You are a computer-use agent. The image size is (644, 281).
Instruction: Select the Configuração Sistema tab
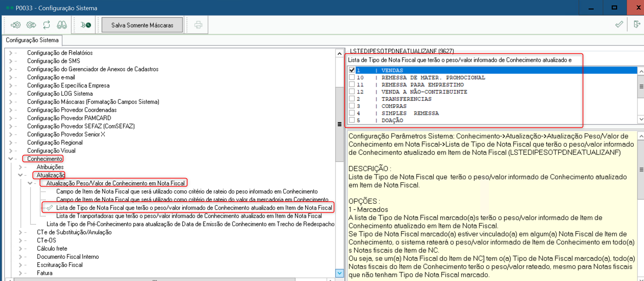click(32, 40)
